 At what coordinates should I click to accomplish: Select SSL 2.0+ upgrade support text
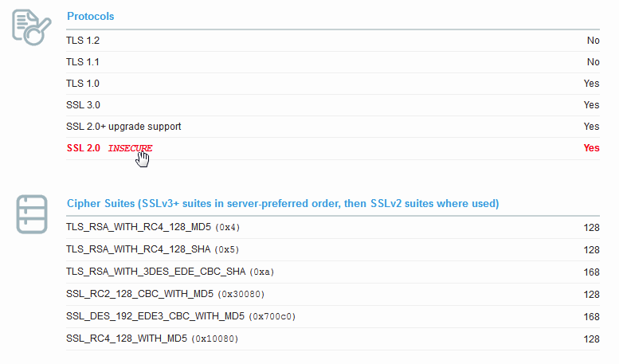123,127
